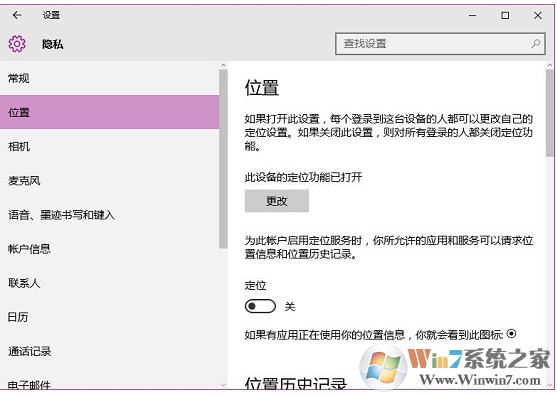Open the 联系人 privacy page
The height and width of the screenshot is (394, 557).
(109, 283)
